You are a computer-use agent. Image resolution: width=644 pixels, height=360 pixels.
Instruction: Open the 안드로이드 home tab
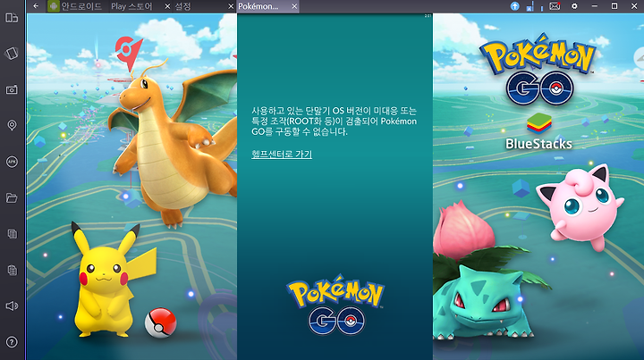point(75,6)
